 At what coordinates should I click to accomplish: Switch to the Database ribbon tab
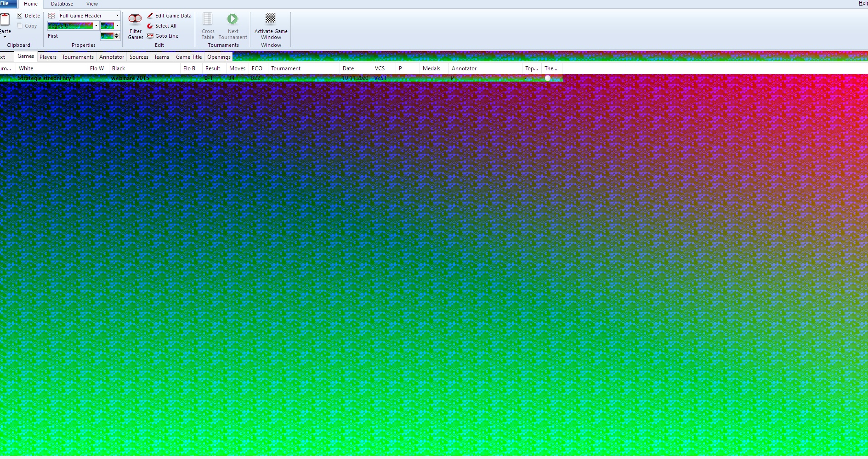[x=62, y=4]
